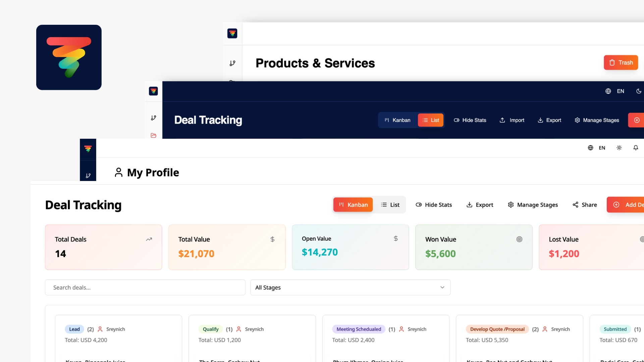This screenshot has width=644, height=362.
Task: Toggle dark mode moon icon
Action: 639,91
